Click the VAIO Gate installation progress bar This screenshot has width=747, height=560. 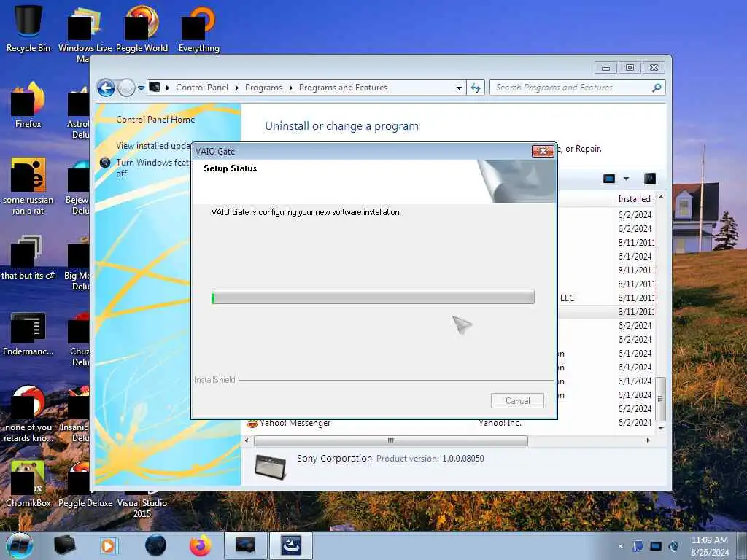[x=373, y=297]
